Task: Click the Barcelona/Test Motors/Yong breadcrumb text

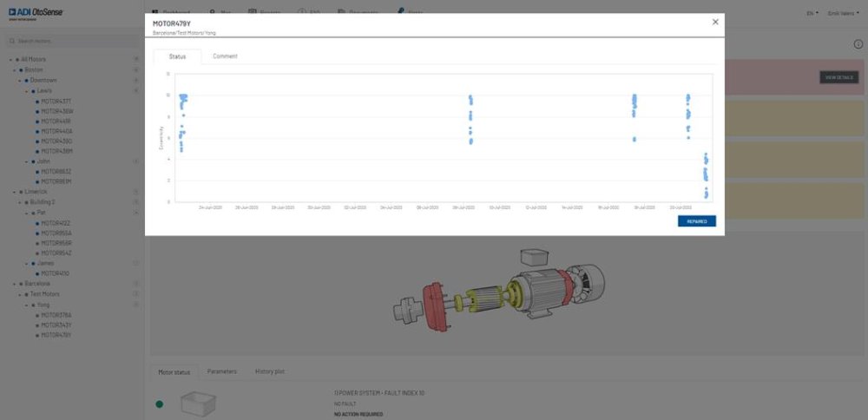Action: (184, 33)
